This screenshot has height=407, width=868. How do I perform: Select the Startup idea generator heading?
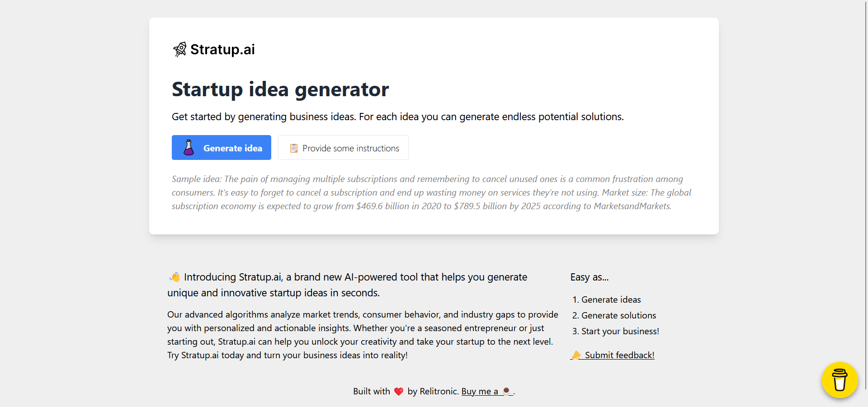280,89
